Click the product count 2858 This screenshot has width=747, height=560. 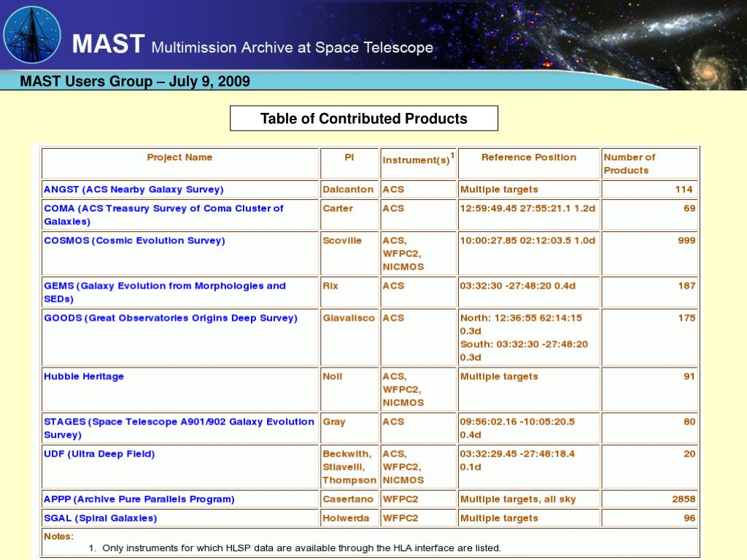[684, 499]
